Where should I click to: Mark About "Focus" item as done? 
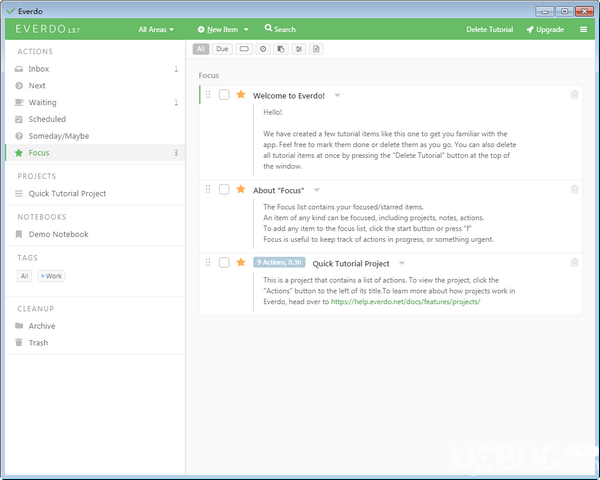coord(224,189)
